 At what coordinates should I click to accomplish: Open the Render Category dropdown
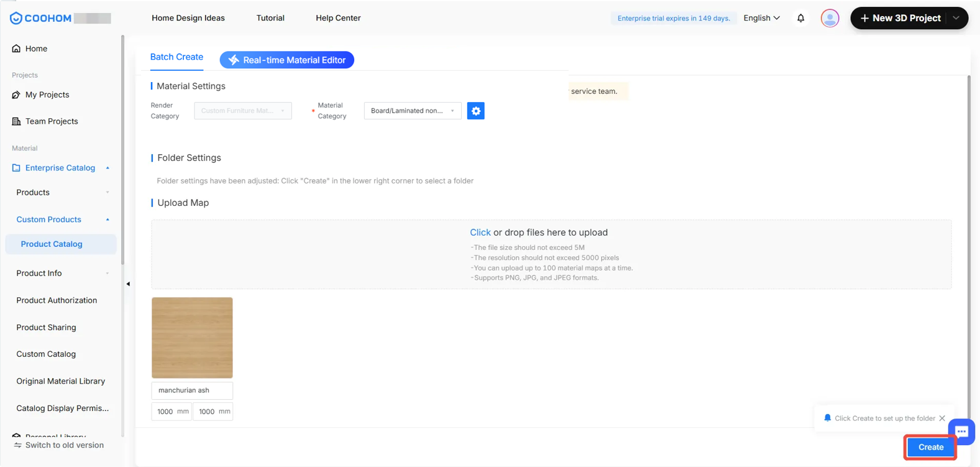[243, 111]
